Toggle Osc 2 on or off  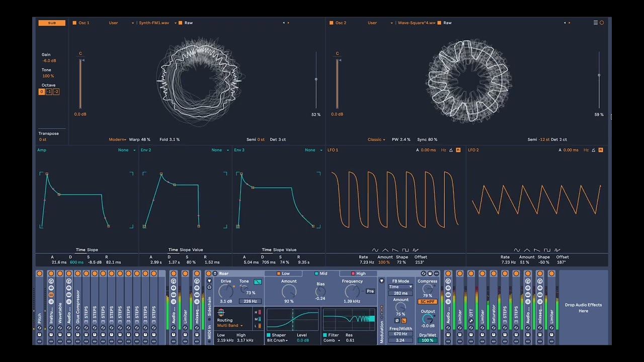click(332, 23)
